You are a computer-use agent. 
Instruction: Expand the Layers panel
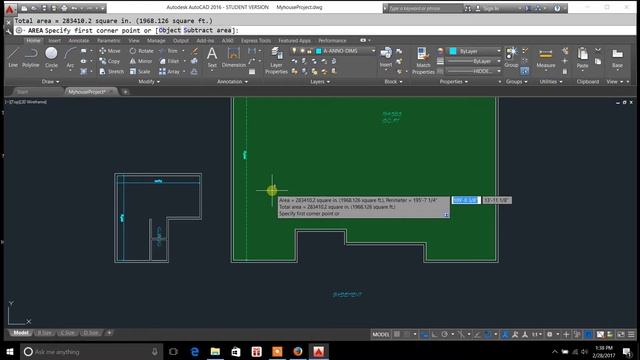click(320, 82)
